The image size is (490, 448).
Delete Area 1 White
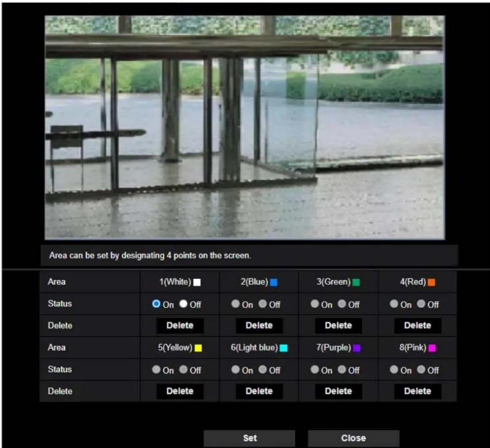[180, 326]
